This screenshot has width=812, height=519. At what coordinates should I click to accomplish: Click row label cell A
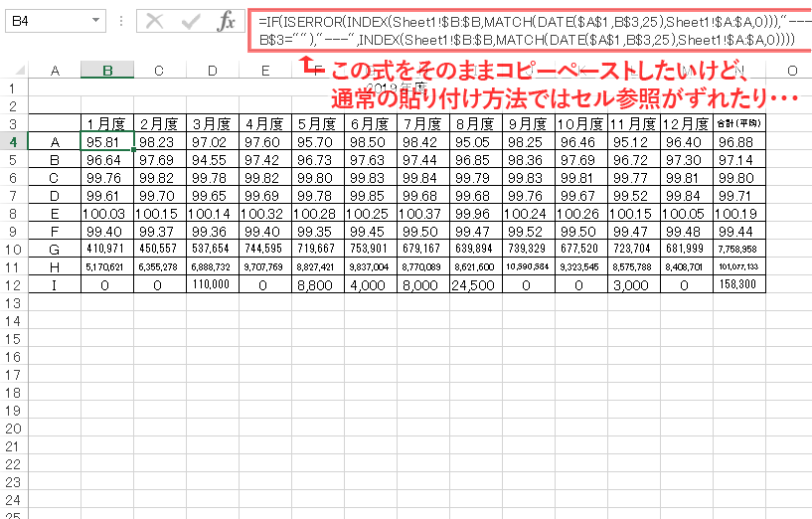tap(55, 141)
